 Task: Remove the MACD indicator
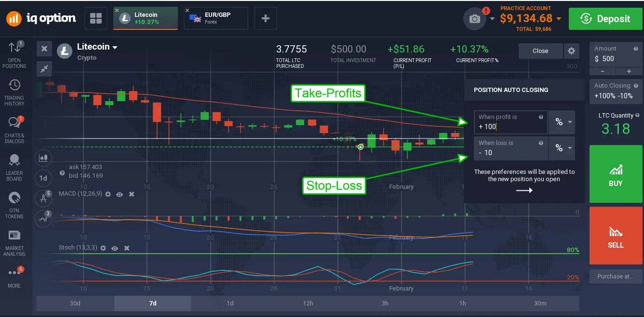click(x=131, y=194)
